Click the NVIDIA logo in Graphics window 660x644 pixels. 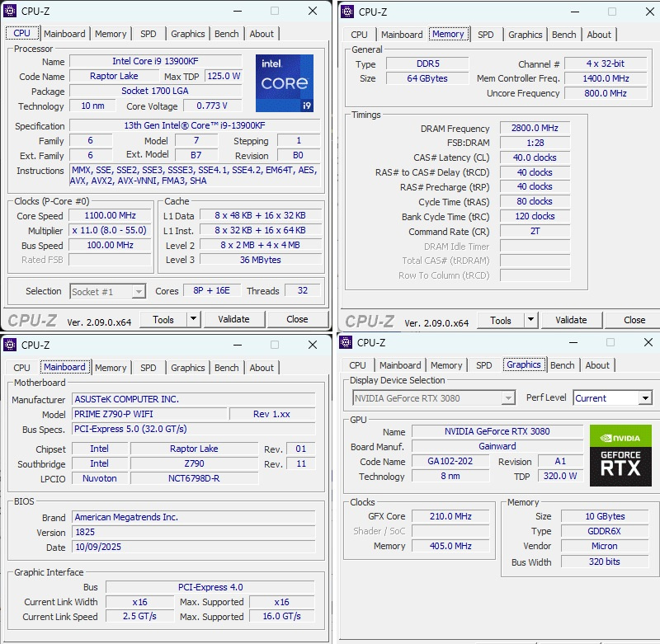tap(620, 438)
